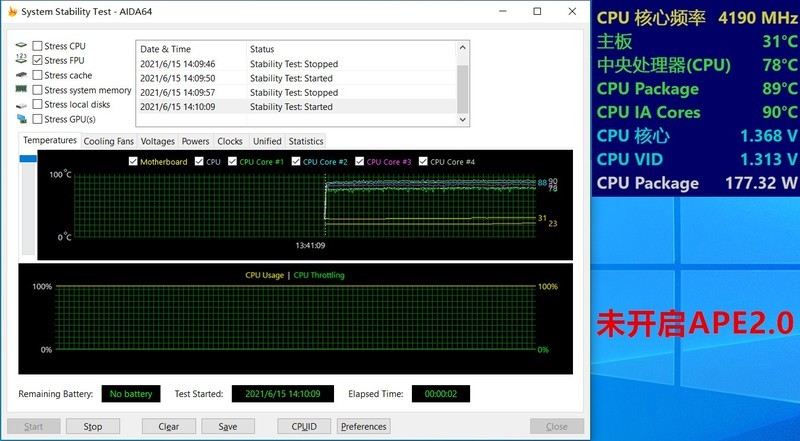Image resolution: width=800 pixels, height=441 pixels.
Task: Enable the Stress system memory checkbox
Action: (37, 90)
